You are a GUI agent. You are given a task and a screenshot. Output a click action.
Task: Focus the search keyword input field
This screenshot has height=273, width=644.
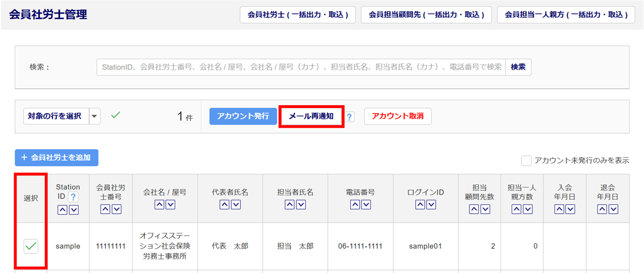pos(301,67)
